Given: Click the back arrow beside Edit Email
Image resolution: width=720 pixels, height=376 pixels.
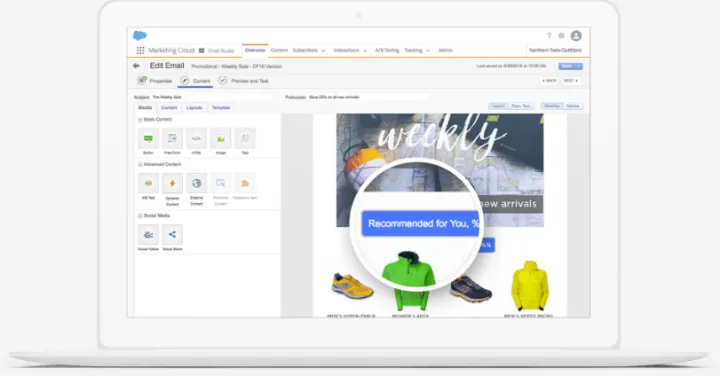Looking at the screenshot, I should click(136, 66).
